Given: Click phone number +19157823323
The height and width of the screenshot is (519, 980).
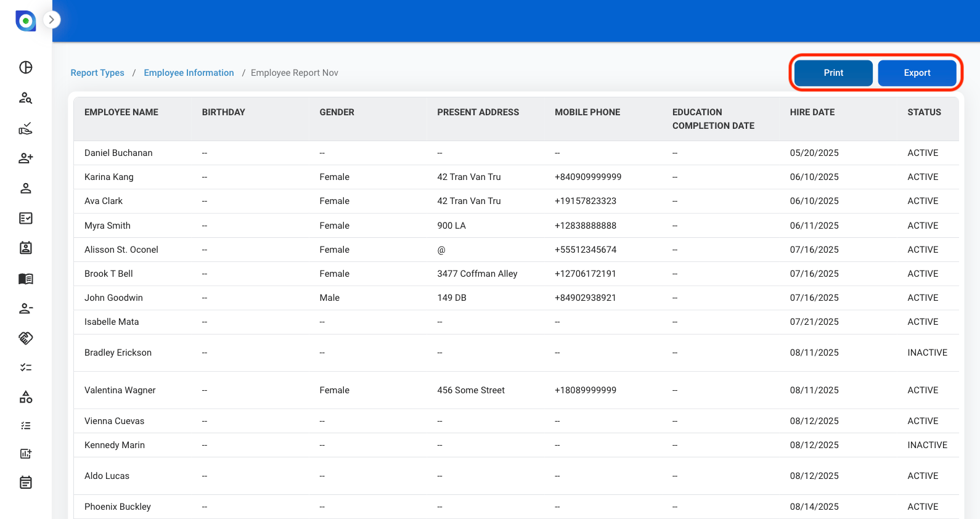Looking at the screenshot, I should click(586, 201).
